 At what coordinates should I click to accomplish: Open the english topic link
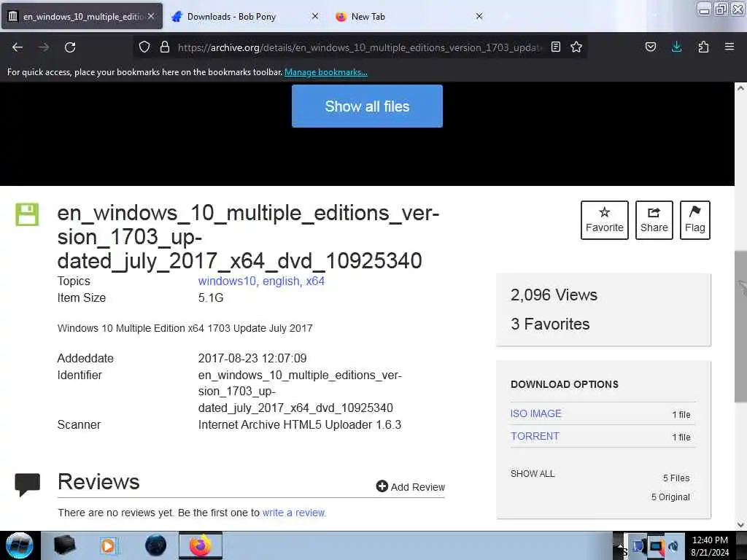click(x=282, y=281)
